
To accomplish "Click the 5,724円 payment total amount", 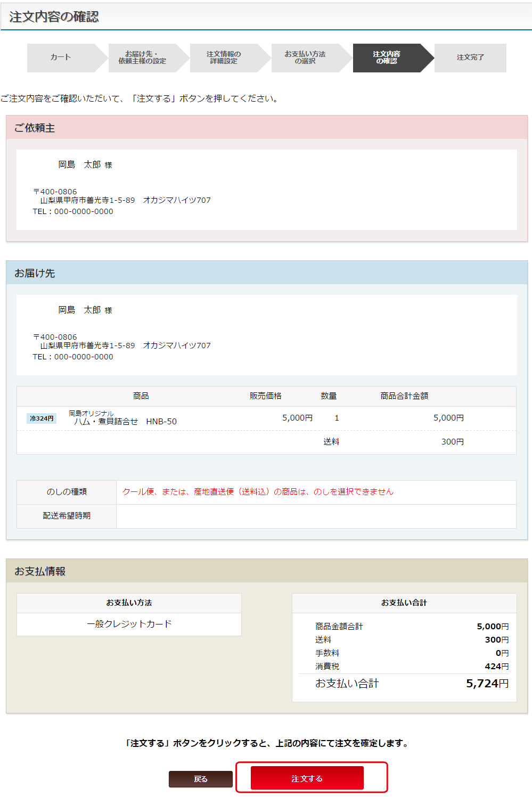I will pyautogui.click(x=487, y=684).
